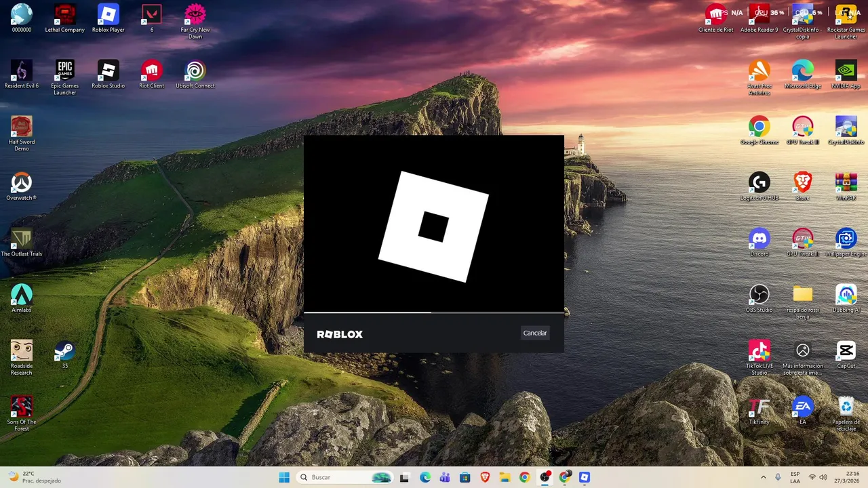This screenshot has width=868, height=488.
Task: Launch the Discord desktop shortcut
Action: (x=759, y=243)
